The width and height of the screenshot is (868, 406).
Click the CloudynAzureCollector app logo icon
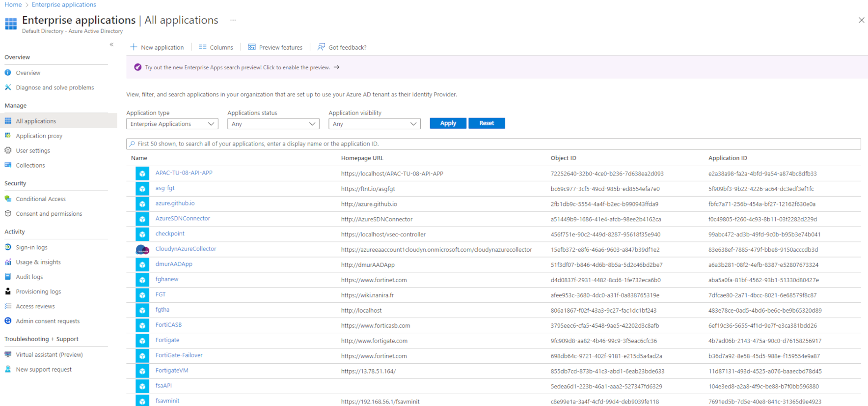tap(142, 250)
